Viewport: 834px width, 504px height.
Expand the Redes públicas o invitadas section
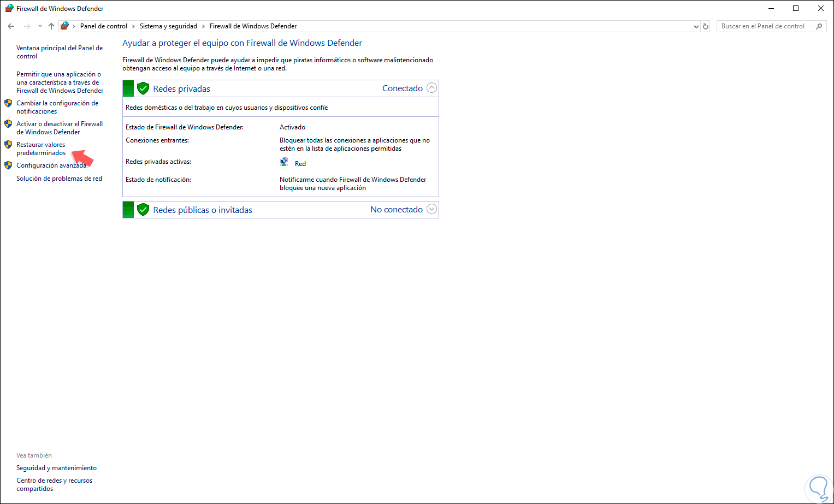pyautogui.click(x=431, y=209)
